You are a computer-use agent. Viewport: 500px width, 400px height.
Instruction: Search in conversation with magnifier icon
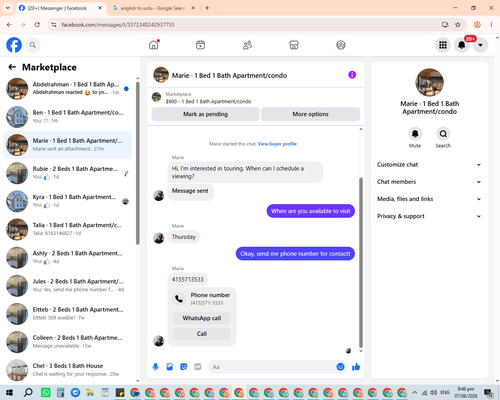tap(443, 134)
